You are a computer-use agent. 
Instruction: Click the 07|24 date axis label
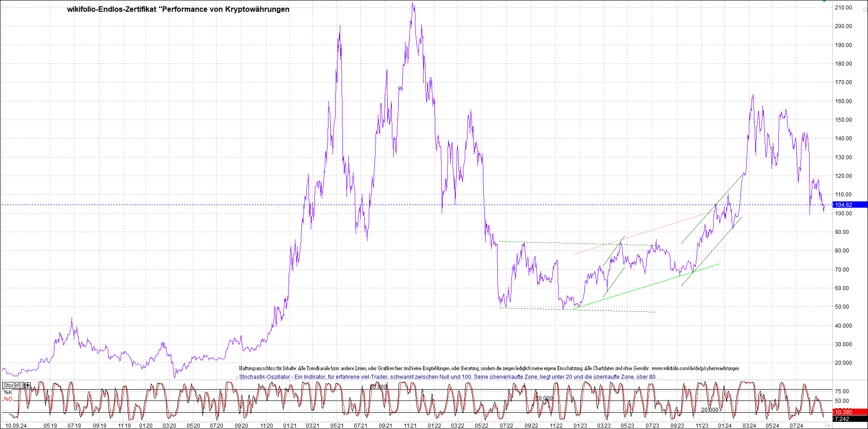796,426
